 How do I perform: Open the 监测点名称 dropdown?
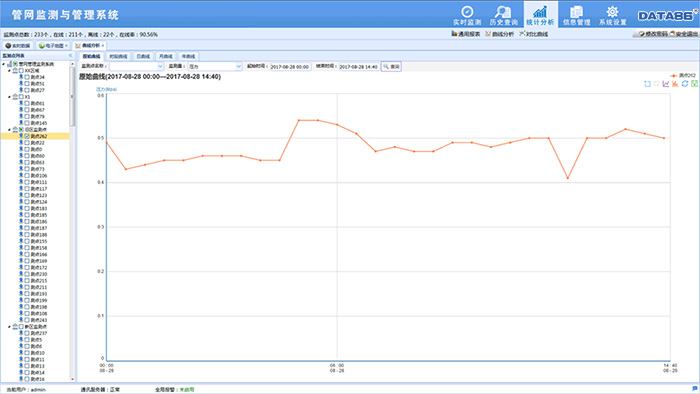[x=137, y=66]
